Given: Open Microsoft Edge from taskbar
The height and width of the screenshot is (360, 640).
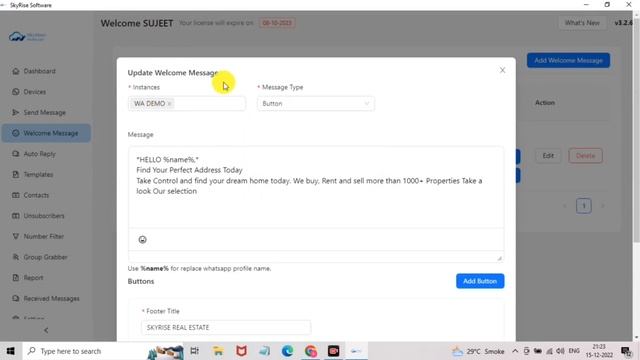Looking at the screenshot, I should pos(287,351).
